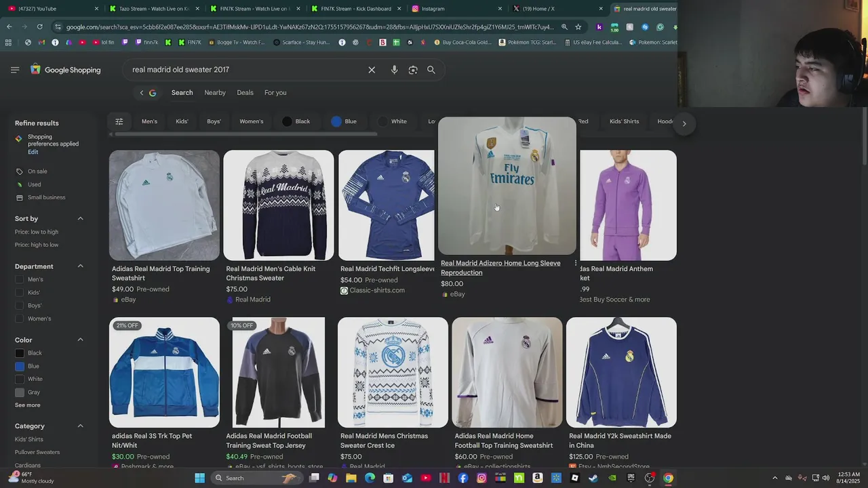868x488 pixels.
Task: Submit search with the magnifier icon
Action: (x=431, y=70)
